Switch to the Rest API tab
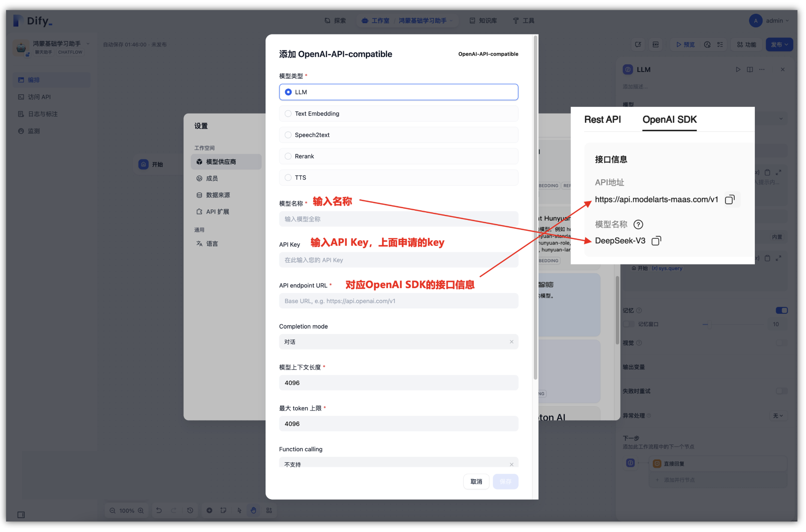The image size is (806, 532). (x=602, y=119)
